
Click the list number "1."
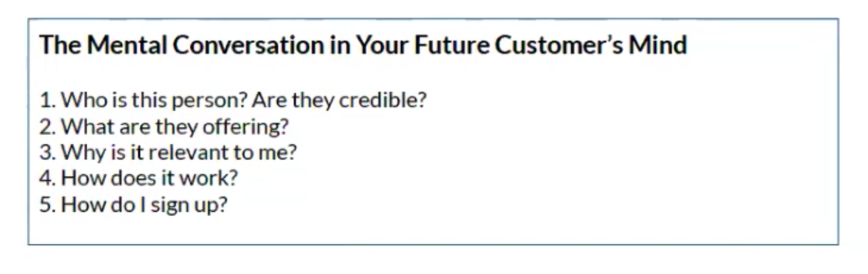(x=47, y=100)
